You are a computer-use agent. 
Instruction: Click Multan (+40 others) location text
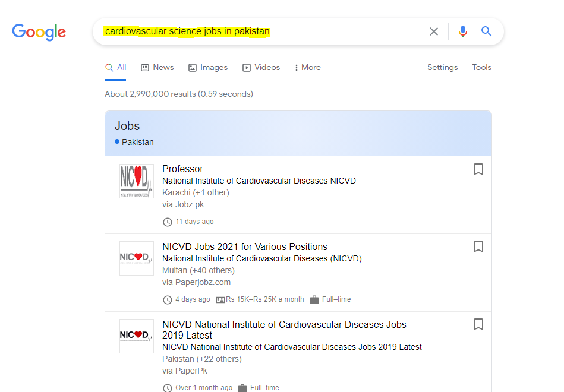point(198,270)
